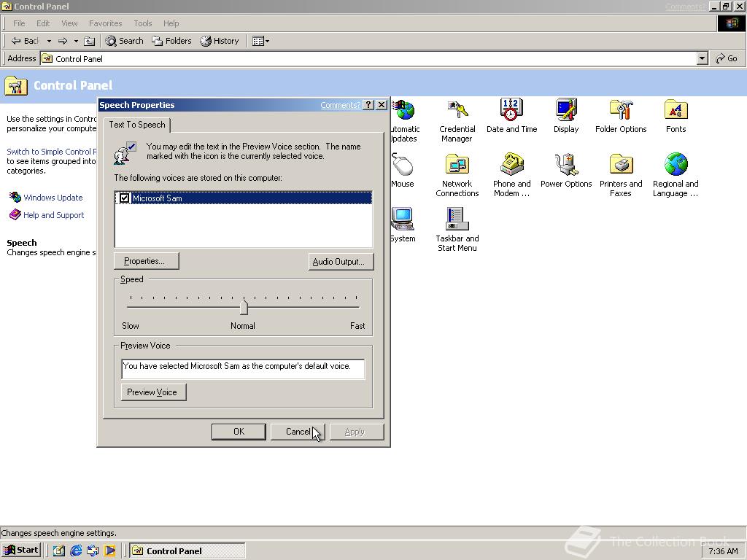Click Cancel in Speech Properties
Viewport: 747px width, 560px height.
298,432
